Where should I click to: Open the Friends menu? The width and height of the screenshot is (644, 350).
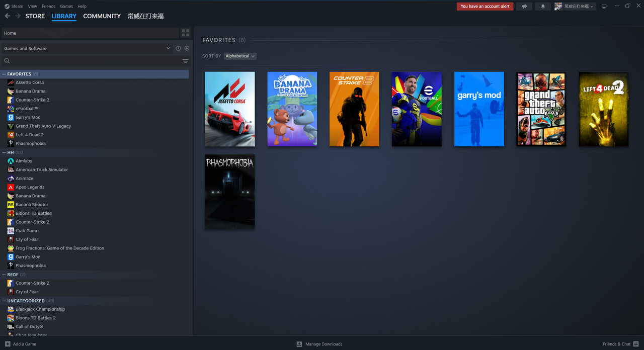(48, 7)
